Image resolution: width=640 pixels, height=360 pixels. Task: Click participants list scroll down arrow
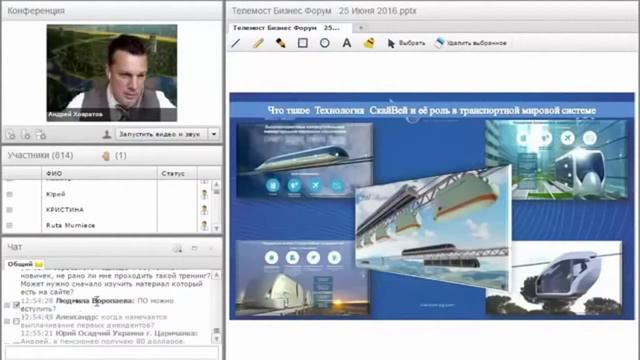[x=217, y=229]
